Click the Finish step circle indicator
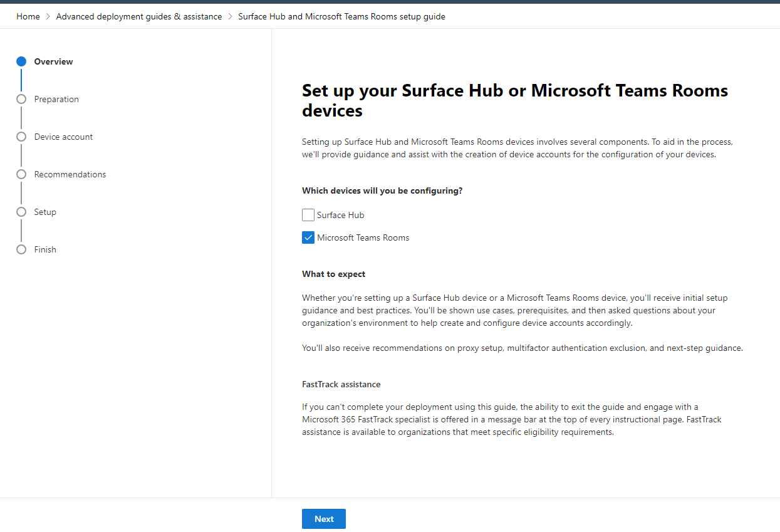Screen dimensions: 780x532 [21, 249]
